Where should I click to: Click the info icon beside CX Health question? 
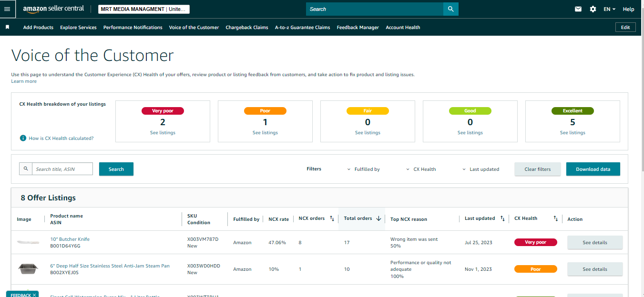(x=23, y=138)
